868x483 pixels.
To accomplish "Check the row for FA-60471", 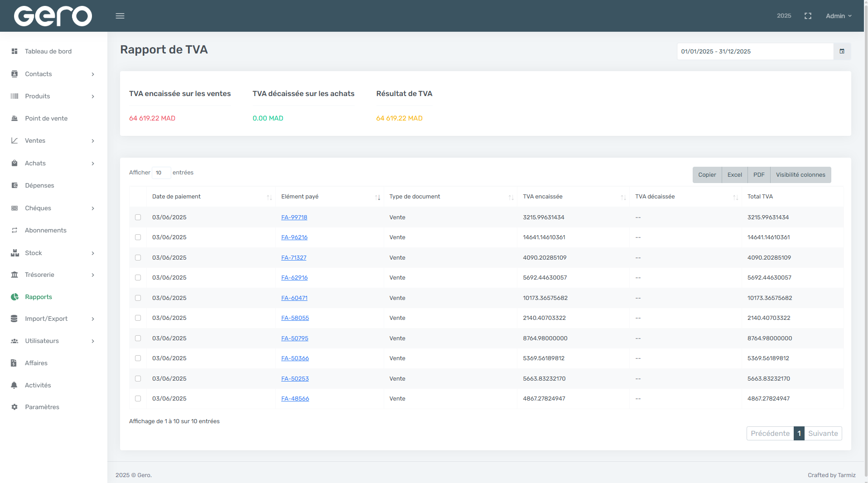I will pyautogui.click(x=138, y=298).
